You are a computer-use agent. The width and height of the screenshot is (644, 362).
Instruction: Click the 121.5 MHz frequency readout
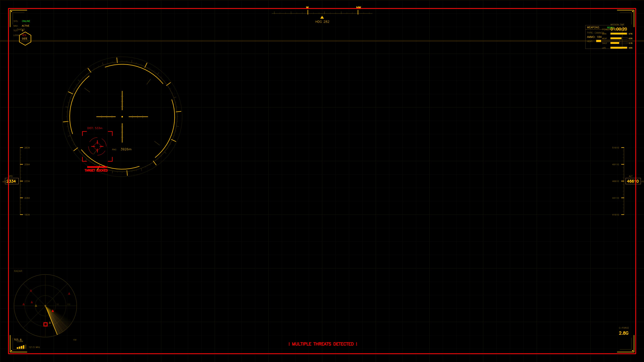click(x=34, y=347)
